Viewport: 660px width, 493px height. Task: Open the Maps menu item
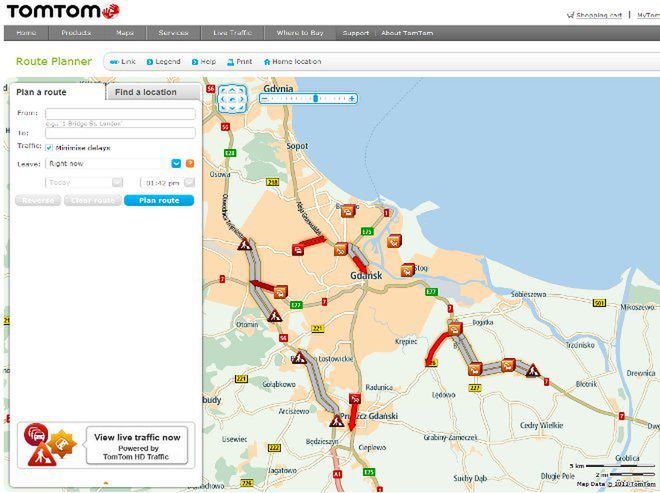point(125,33)
